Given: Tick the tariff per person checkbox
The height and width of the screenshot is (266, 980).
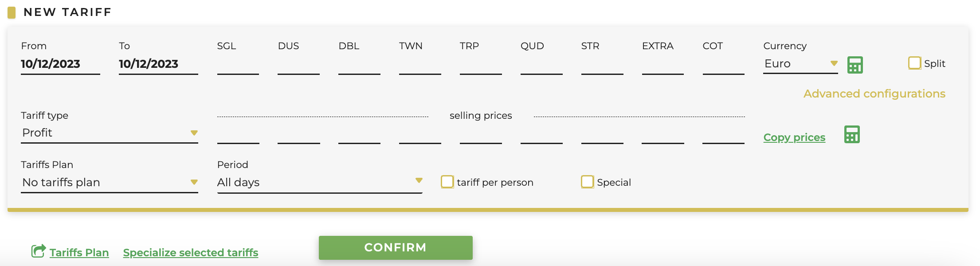Looking at the screenshot, I should [x=447, y=182].
